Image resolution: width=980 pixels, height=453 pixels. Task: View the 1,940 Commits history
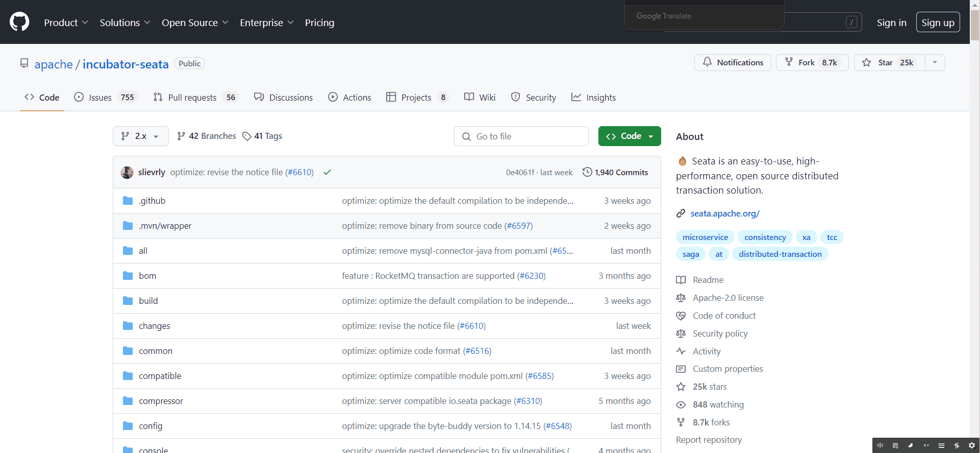(615, 172)
